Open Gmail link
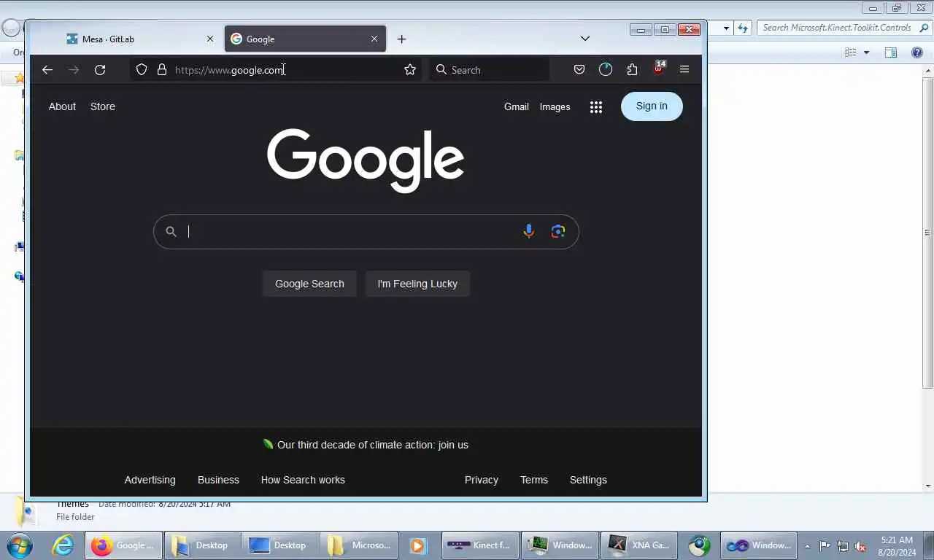The width and height of the screenshot is (934, 560). coord(516,106)
